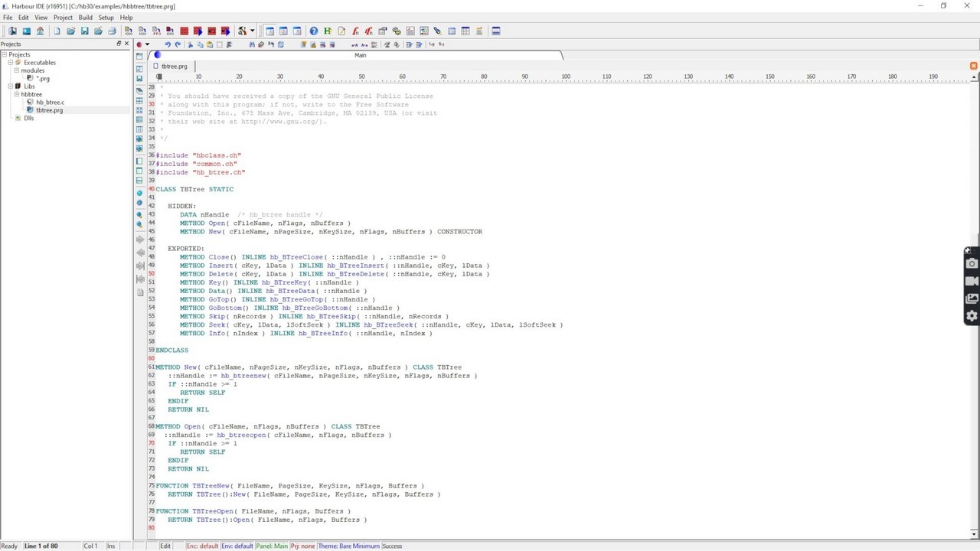This screenshot has width=980, height=551.
Task: Open dropdown arrow beside tools icon
Action: [x=252, y=31]
